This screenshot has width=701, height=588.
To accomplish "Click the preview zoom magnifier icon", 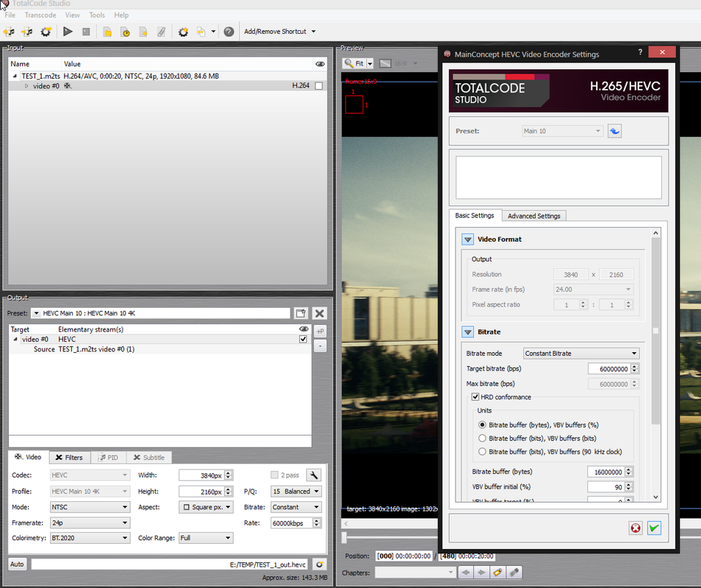I will (x=349, y=63).
